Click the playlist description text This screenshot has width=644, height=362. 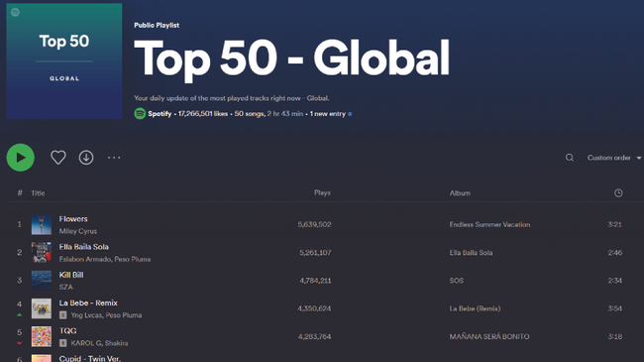click(232, 98)
